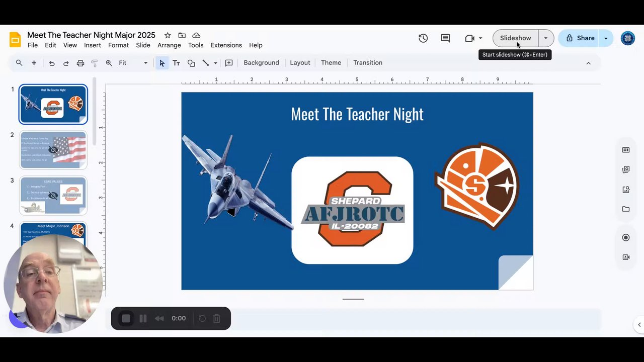The width and height of the screenshot is (644, 362).
Task: Select slide 3 Core Values thumbnail
Action: [53, 195]
